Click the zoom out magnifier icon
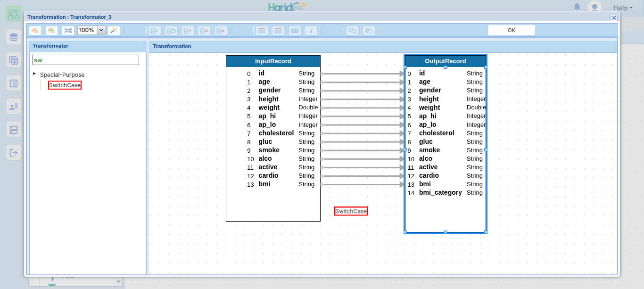The width and height of the screenshot is (644, 289). pos(35,31)
